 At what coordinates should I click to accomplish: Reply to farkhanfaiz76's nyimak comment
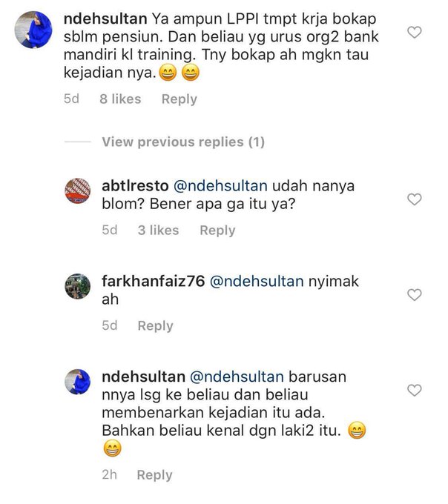point(155,325)
